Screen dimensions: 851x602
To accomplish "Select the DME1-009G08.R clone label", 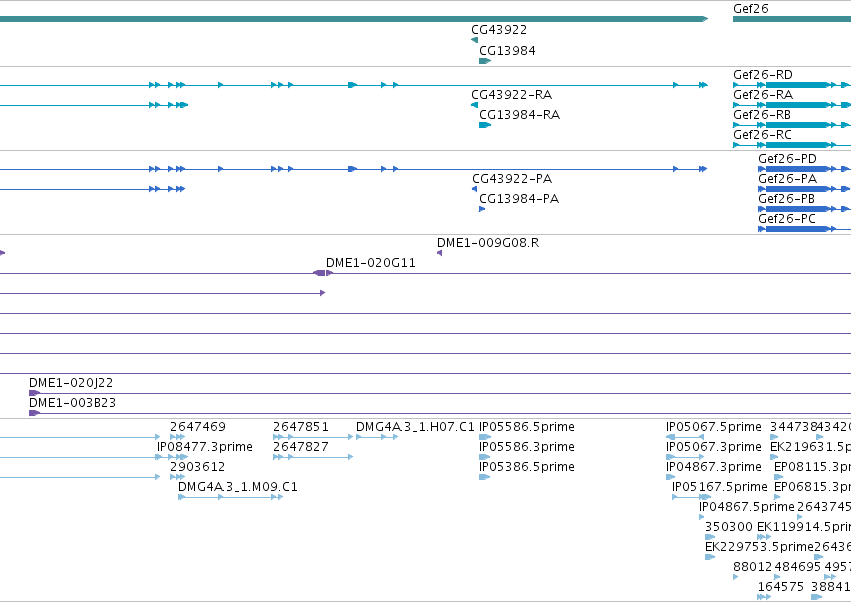I will (488, 243).
